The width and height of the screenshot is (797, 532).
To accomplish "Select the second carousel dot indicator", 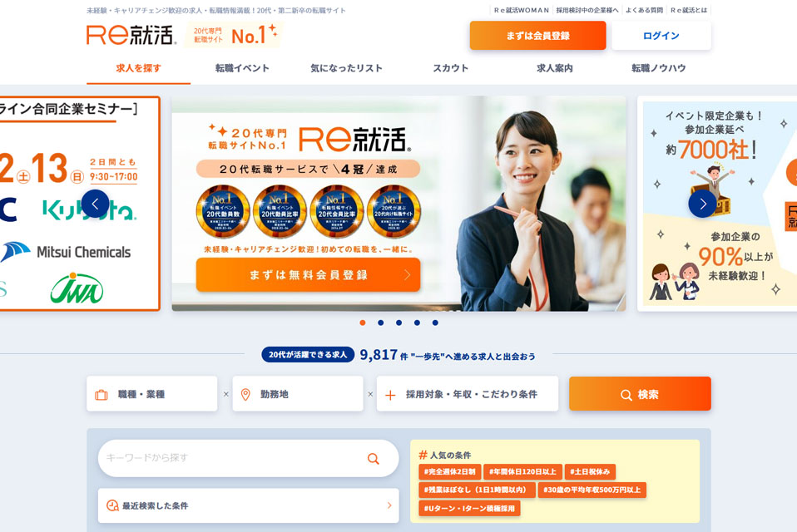I will 381,323.
